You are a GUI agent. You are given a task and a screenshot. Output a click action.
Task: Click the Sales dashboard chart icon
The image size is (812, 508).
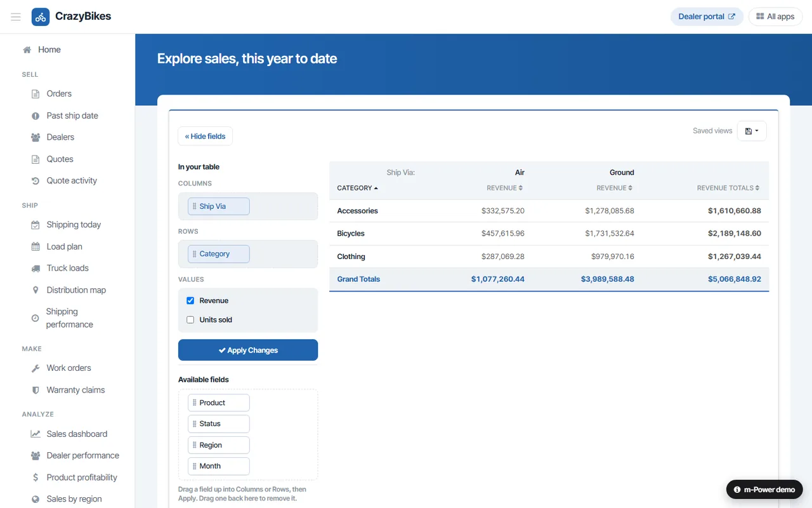tap(36, 434)
